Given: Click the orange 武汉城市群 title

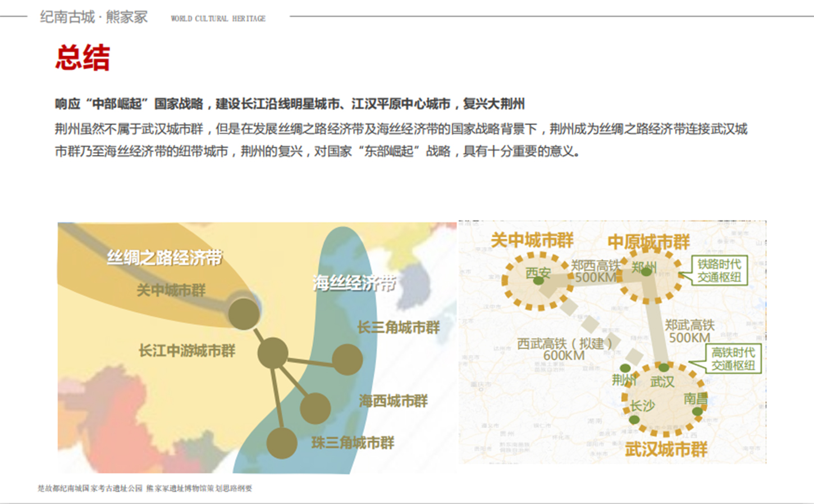Looking at the screenshot, I should (x=666, y=450).
